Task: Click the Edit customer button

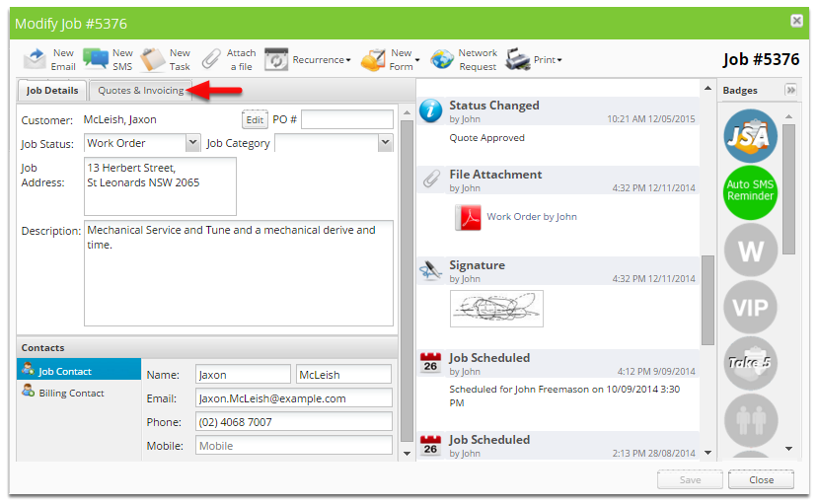Action: click(x=255, y=119)
